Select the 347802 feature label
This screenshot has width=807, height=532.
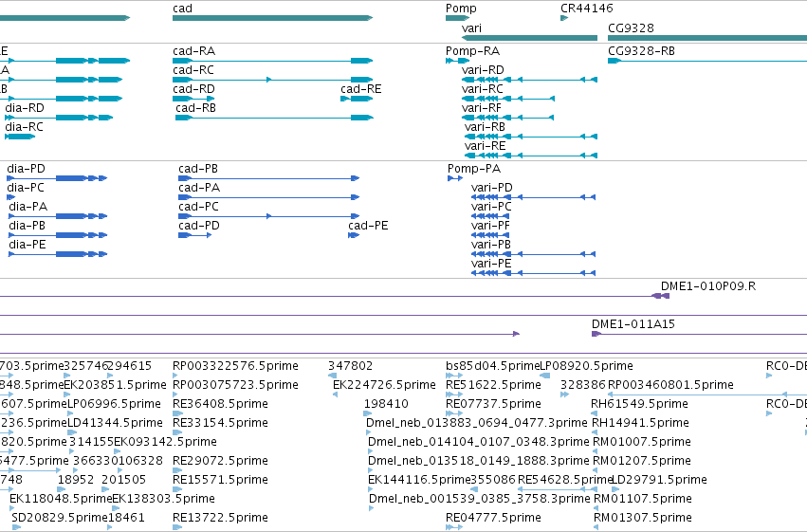(351, 366)
